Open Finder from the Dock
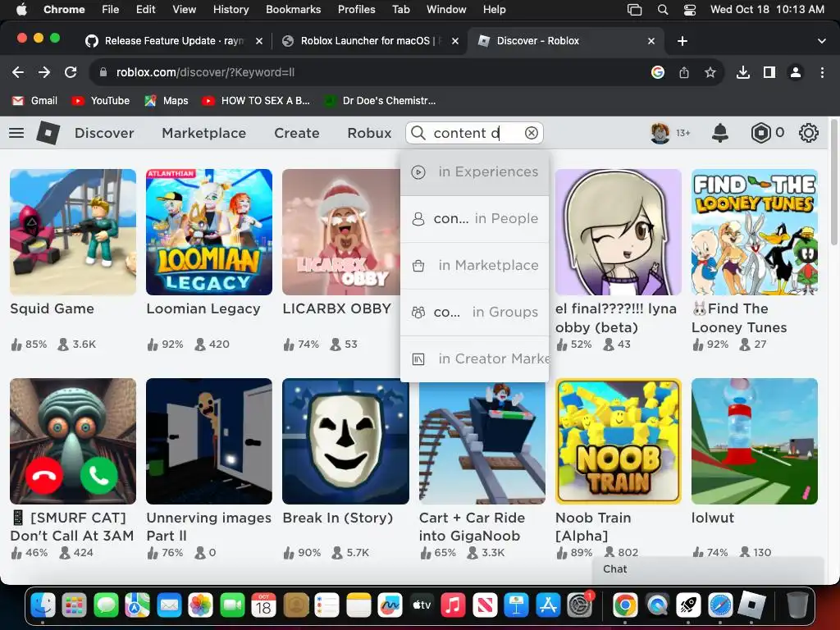Image resolution: width=840 pixels, height=630 pixels. pos(43,606)
